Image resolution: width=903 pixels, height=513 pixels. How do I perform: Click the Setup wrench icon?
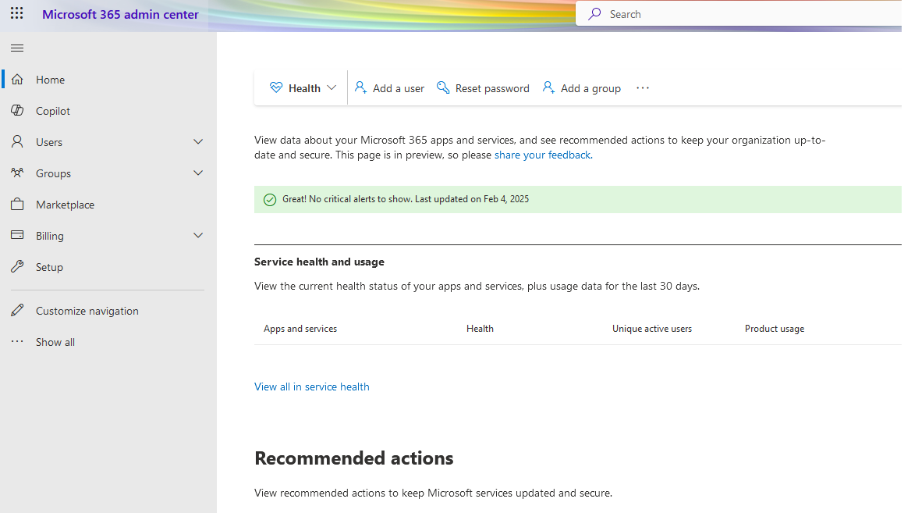(x=17, y=267)
